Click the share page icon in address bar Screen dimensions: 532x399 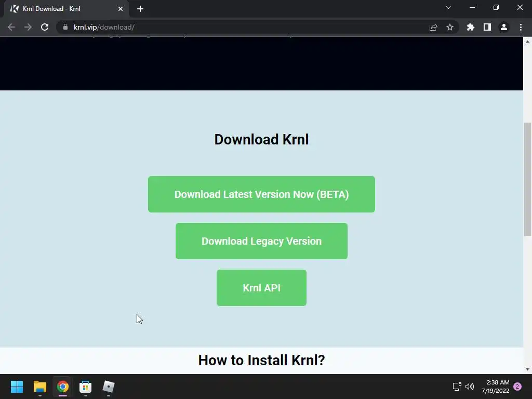click(433, 27)
